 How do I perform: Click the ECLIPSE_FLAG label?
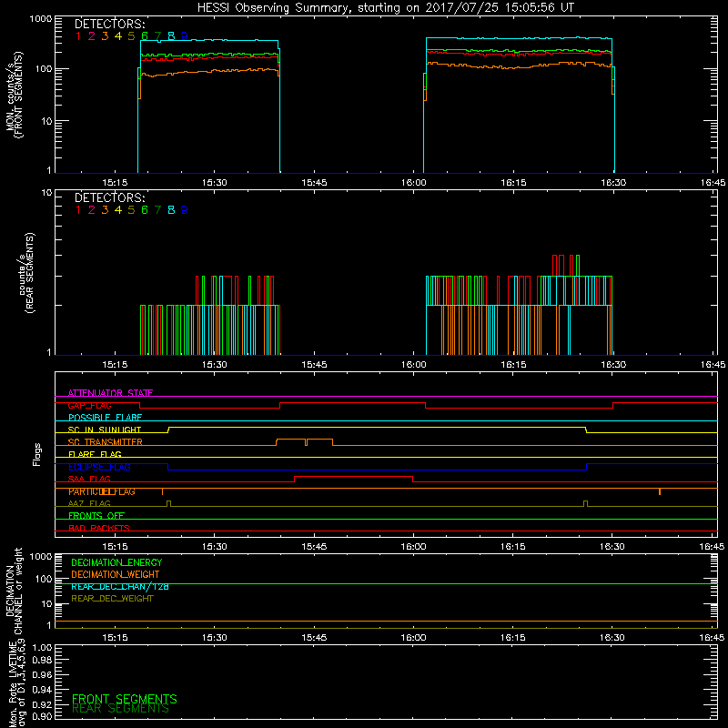click(99, 467)
